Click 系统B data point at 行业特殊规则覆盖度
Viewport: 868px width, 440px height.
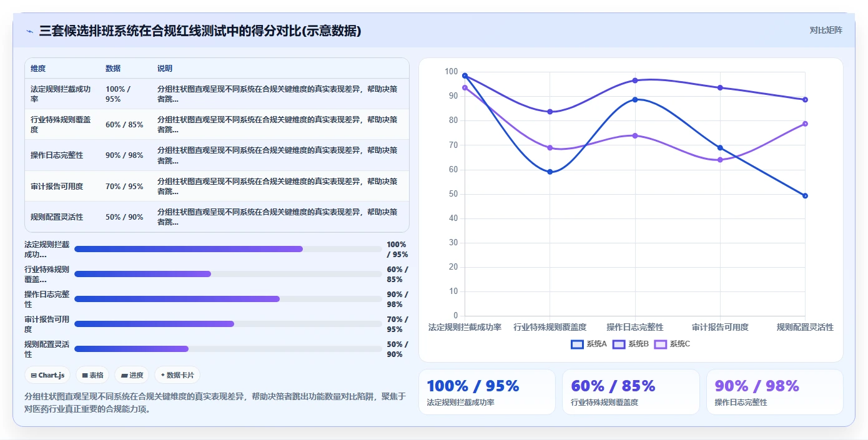(550, 112)
